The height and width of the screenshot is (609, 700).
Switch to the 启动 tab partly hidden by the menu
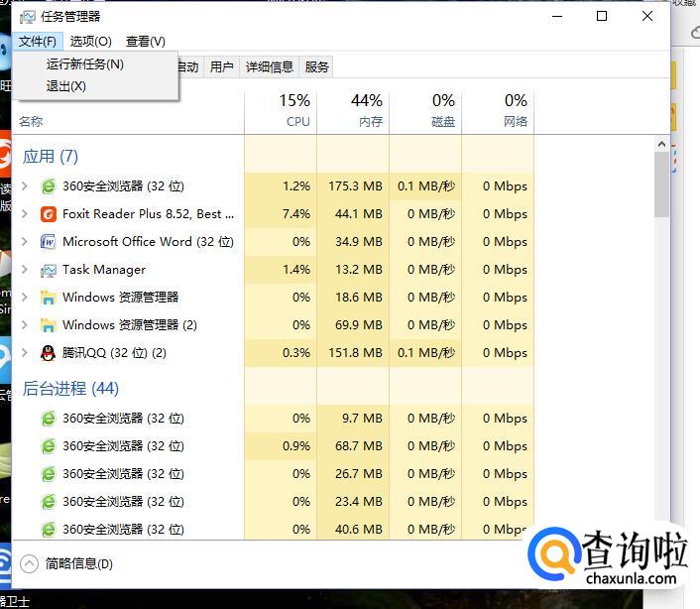(190, 67)
